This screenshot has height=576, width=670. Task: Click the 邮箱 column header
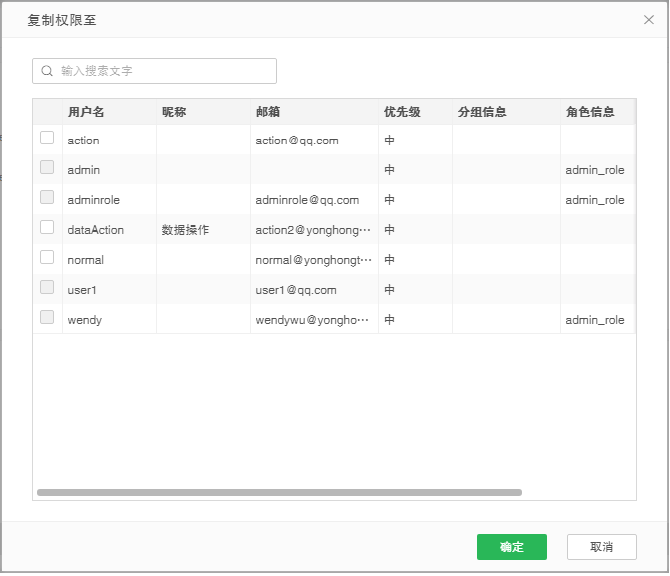[268, 112]
